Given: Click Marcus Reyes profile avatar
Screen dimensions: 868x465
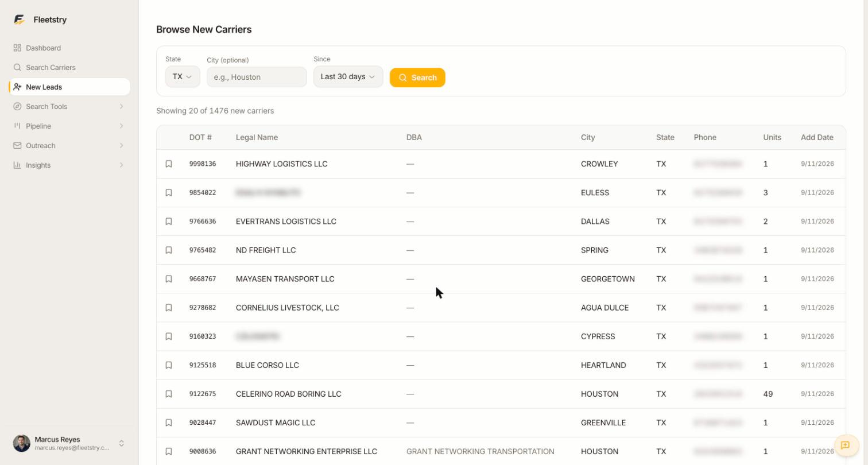Looking at the screenshot, I should pyautogui.click(x=22, y=443).
